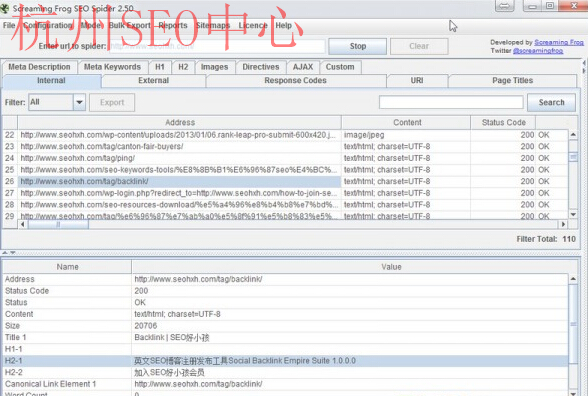Click lower panel scroll up arrow

pyautogui.click(x=573, y=279)
